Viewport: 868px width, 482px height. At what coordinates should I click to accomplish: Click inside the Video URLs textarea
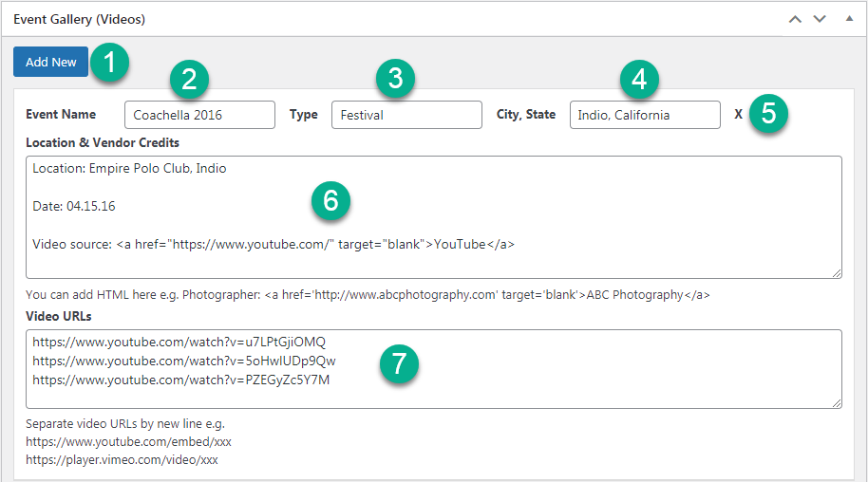tap(434, 369)
